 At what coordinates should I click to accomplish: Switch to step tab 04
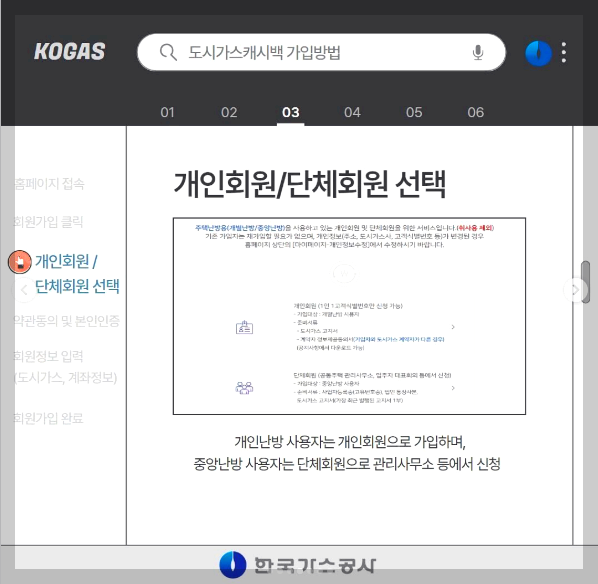click(x=352, y=112)
